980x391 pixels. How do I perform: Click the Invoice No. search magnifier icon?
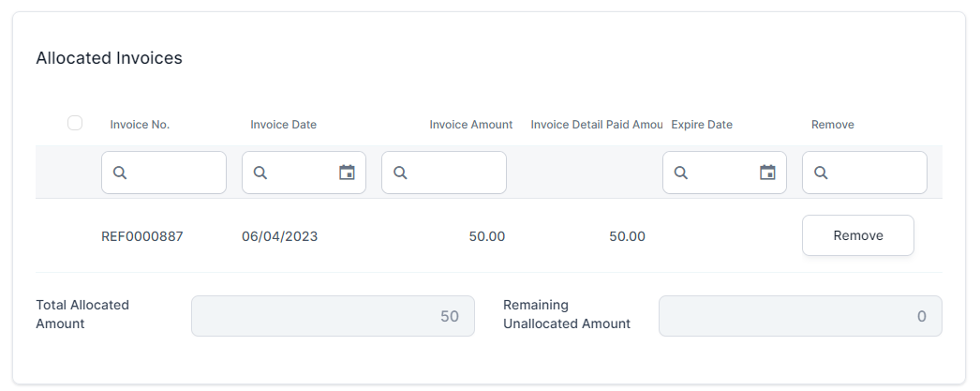(120, 173)
